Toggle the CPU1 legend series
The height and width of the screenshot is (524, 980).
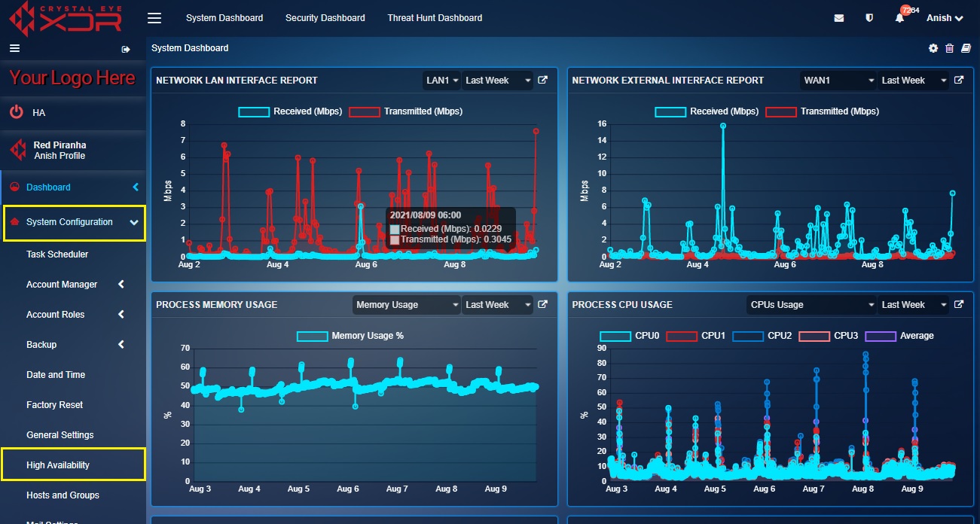(695, 336)
